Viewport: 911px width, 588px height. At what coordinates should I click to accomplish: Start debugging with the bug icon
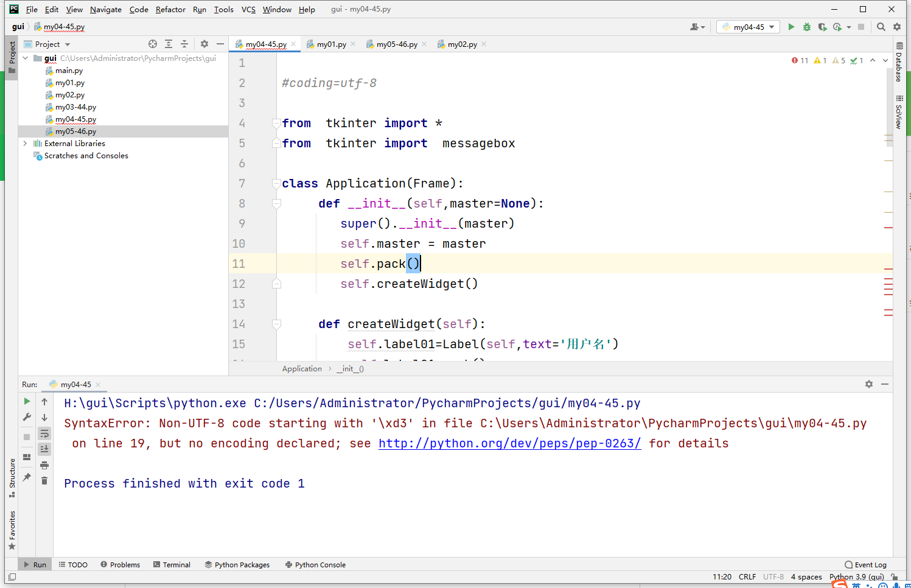pyautogui.click(x=807, y=27)
